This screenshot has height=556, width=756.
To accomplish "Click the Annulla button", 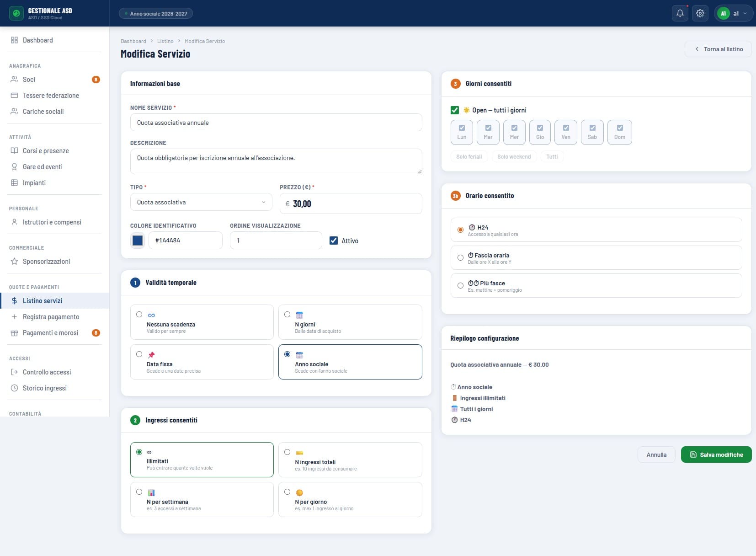I will pyautogui.click(x=656, y=454).
